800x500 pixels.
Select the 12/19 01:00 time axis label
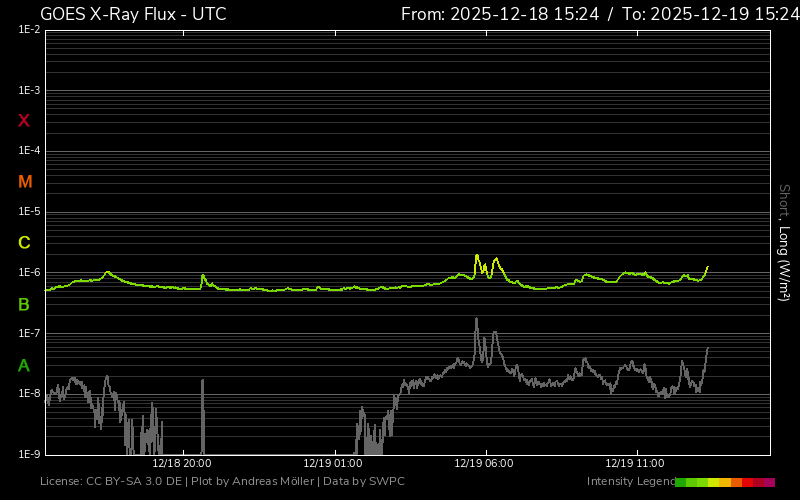pyautogui.click(x=333, y=464)
